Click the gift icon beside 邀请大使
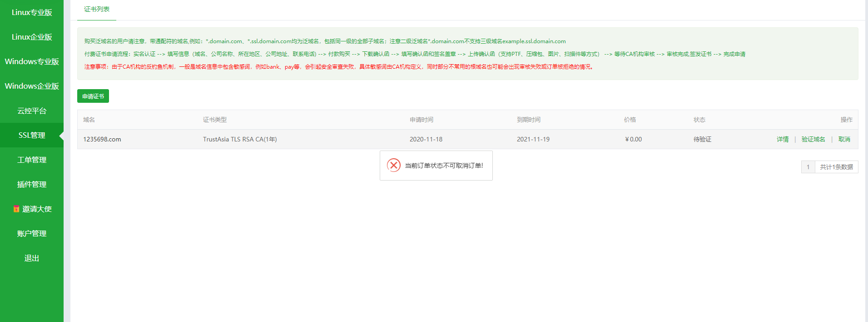Viewport: 868px width, 322px height. (x=16, y=209)
